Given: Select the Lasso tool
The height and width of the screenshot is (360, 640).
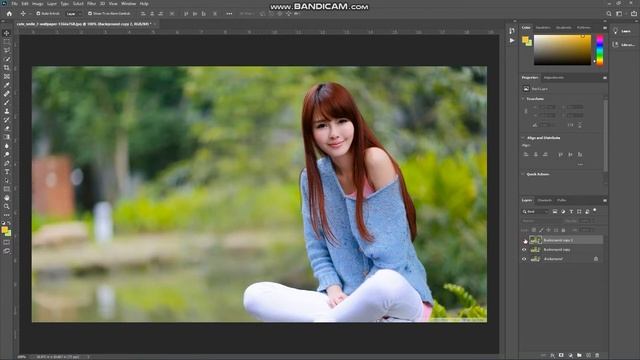Looking at the screenshot, I should click(x=7, y=50).
